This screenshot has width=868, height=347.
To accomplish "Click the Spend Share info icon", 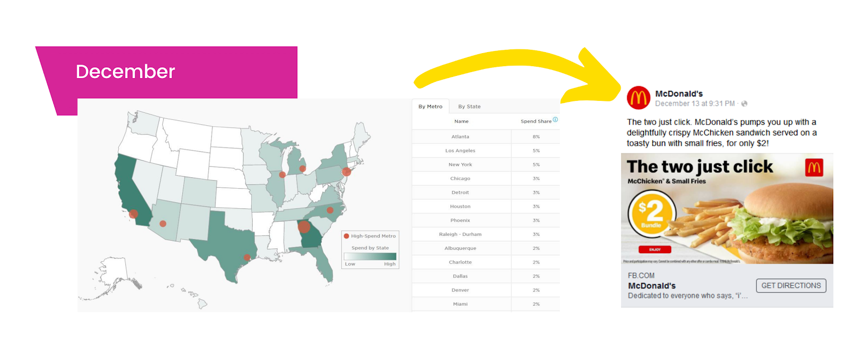I will 556,120.
